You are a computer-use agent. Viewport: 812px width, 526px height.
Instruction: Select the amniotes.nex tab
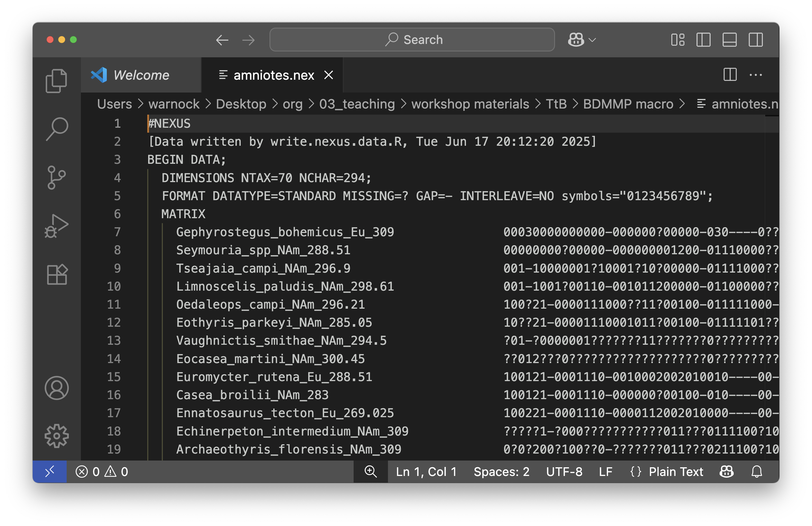272,75
